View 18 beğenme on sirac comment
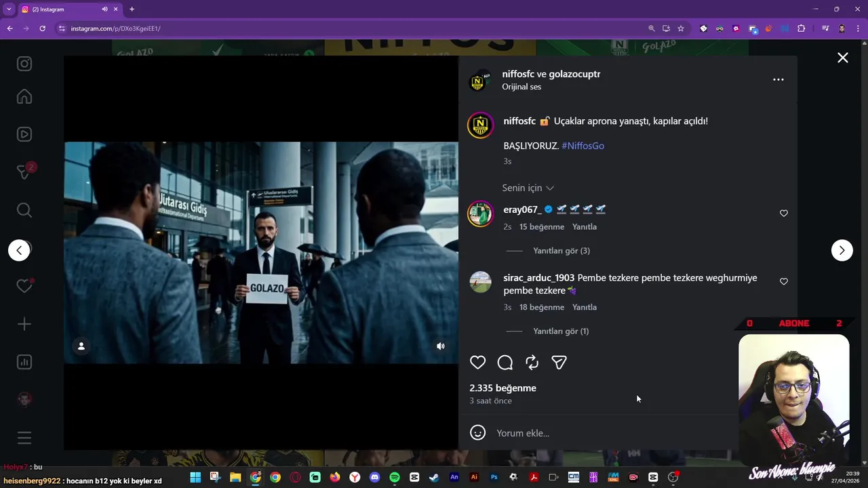 coord(542,308)
